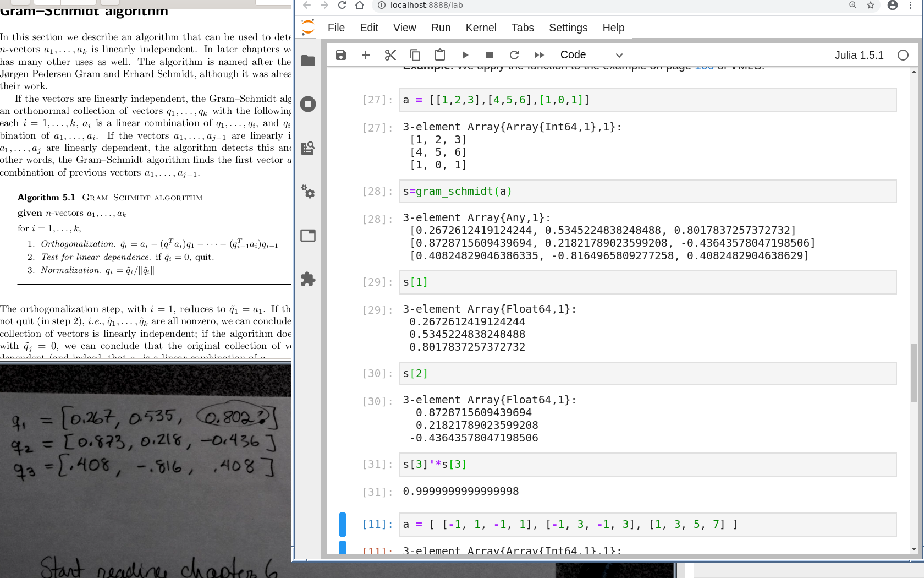The width and height of the screenshot is (924, 578).
Task: Click the page number link in the example text
Action: tap(704, 68)
